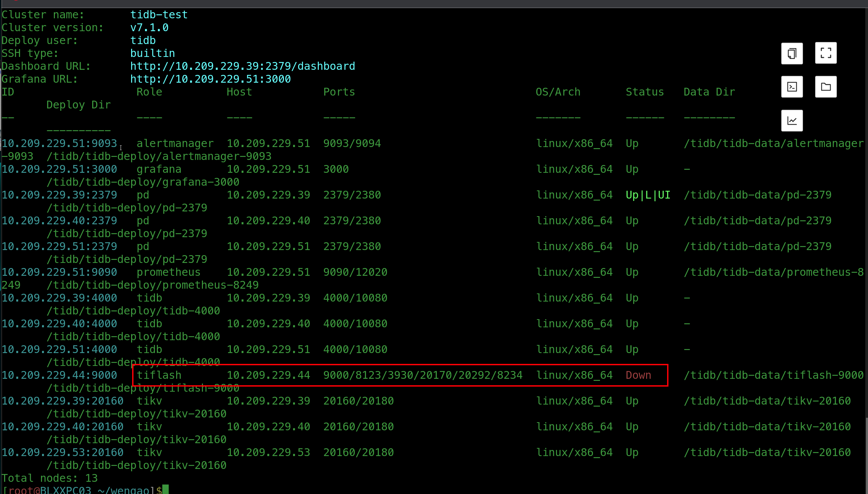Click the Up|L|UI status of pd leader

pos(648,195)
